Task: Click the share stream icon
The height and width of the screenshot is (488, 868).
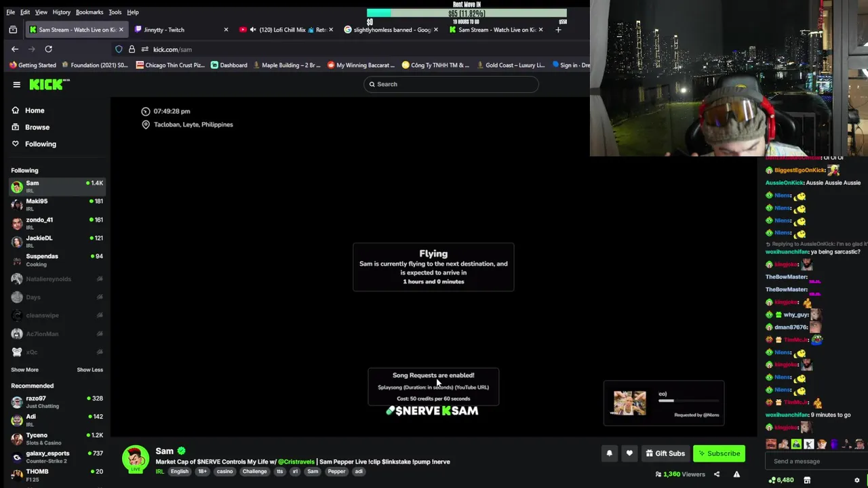Action: (x=717, y=474)
